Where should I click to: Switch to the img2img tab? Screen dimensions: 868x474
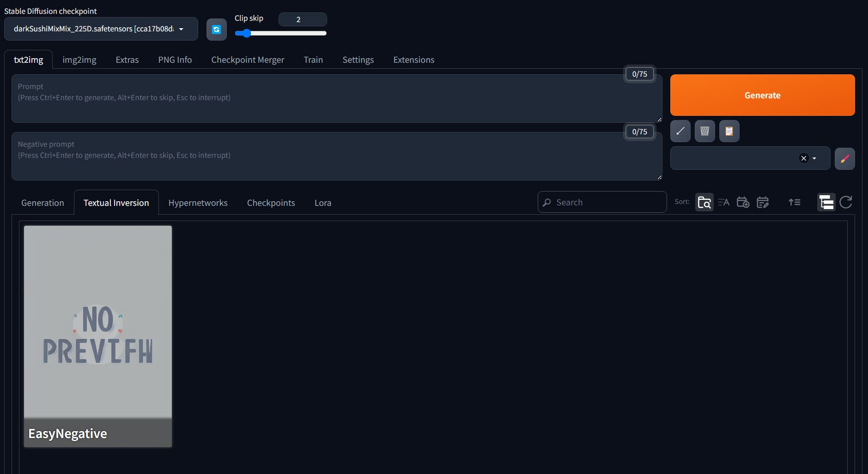[x=79, y=60]
